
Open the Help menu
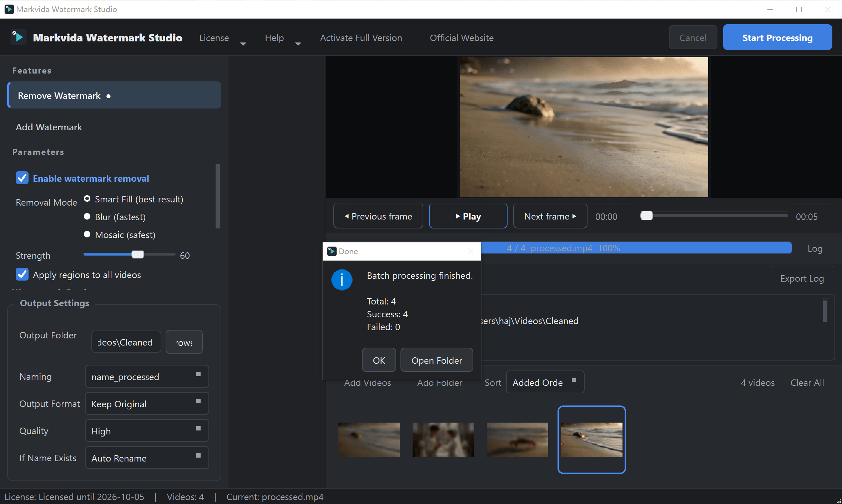[x=274, y=38]
